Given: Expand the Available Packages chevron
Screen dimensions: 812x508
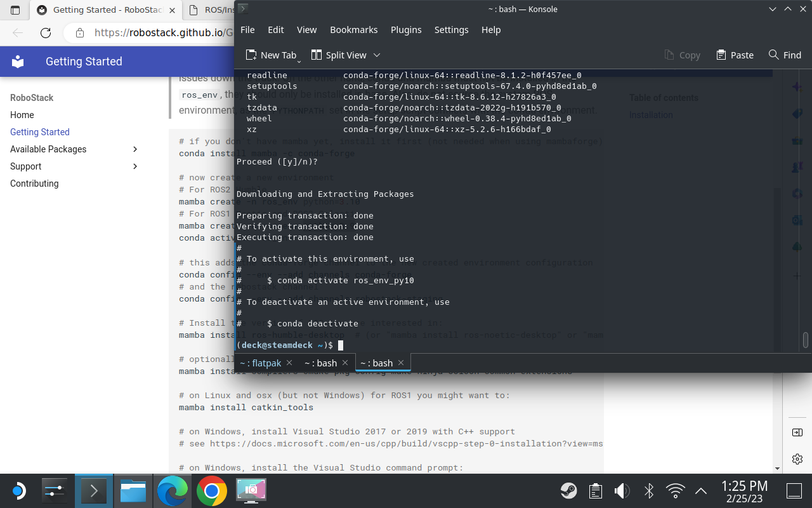Looking at the screenshot, I should tap(134, 149).
